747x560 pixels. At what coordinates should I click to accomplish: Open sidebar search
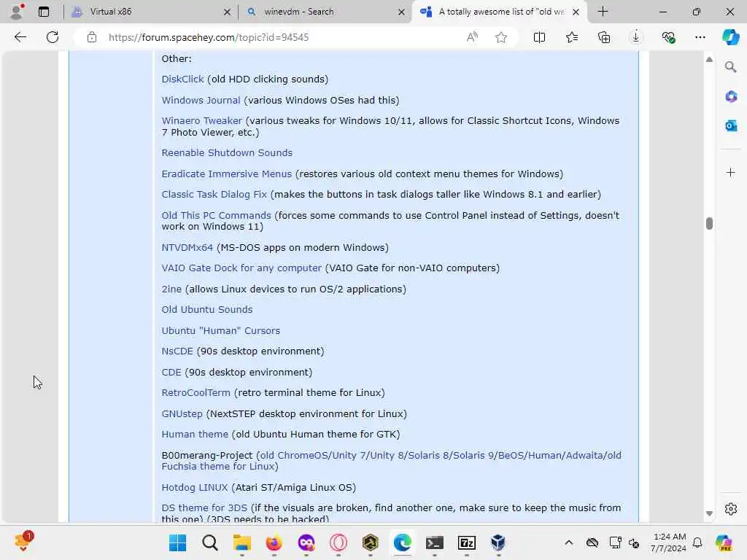(x=731, y=67)
